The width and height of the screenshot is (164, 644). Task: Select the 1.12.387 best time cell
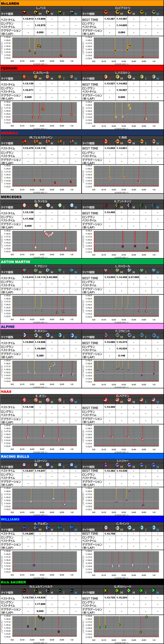coord(110,19)
